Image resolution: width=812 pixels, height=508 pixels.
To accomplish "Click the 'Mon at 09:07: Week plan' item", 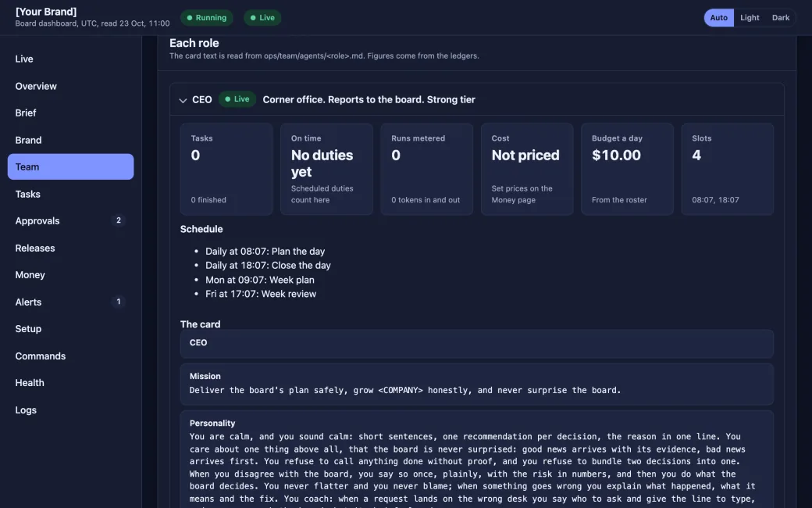I will pos(259,280).
